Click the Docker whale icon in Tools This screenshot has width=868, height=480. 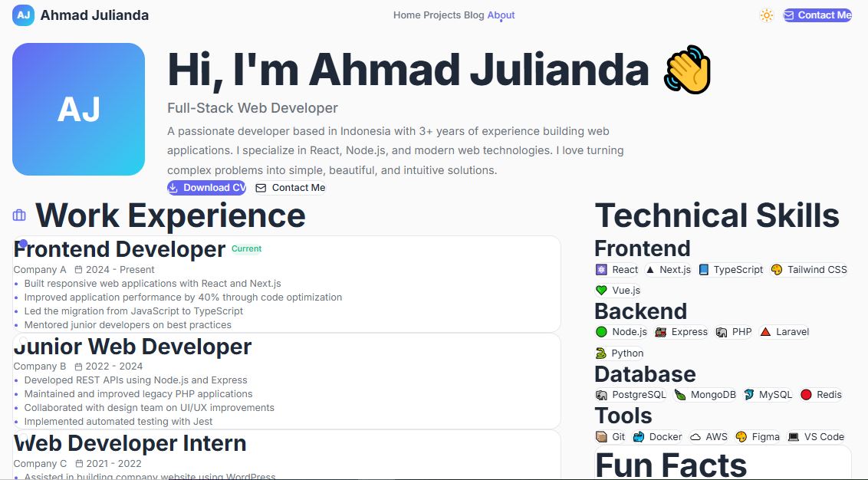pos(641,436)
